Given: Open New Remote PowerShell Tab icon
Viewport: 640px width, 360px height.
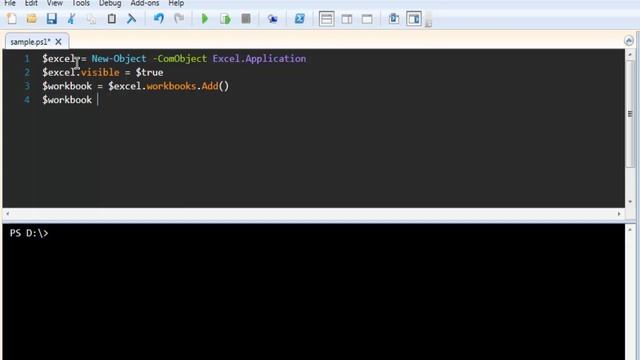Looking at the screenshot, I should point(272,18).
